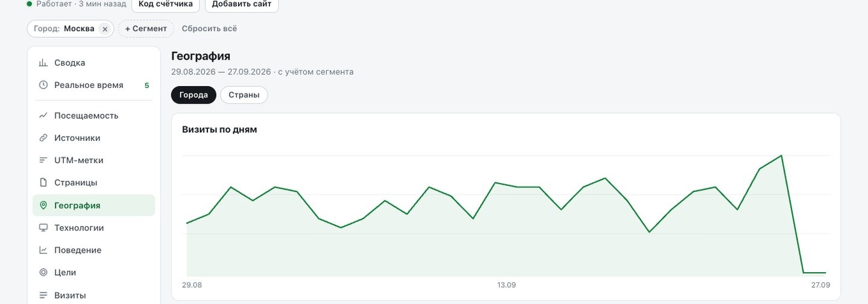Switch to the Страны tab

[x=244, y=95]
